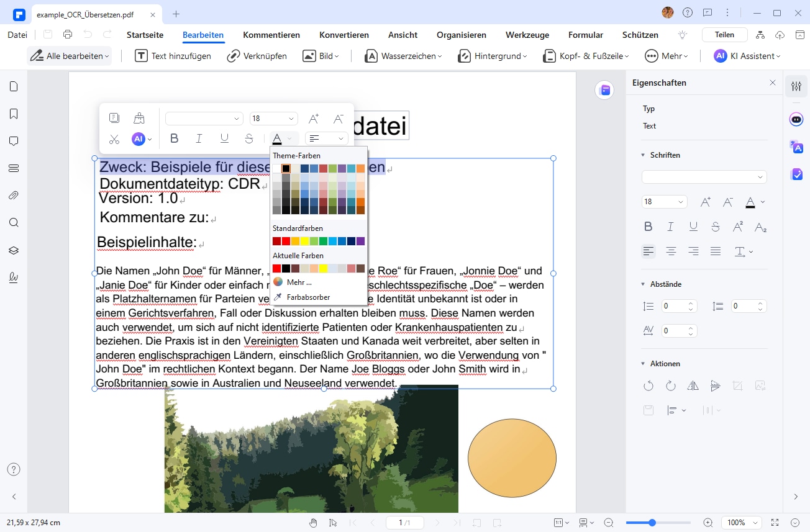Image resolution: width=810 pixels, height=532 pixels.
Task: Open the search panel in the left sidebar
Action: (14, 223)
